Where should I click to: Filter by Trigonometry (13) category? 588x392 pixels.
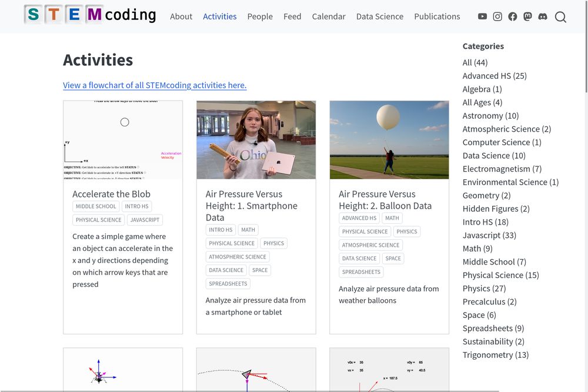pos(495,356)
